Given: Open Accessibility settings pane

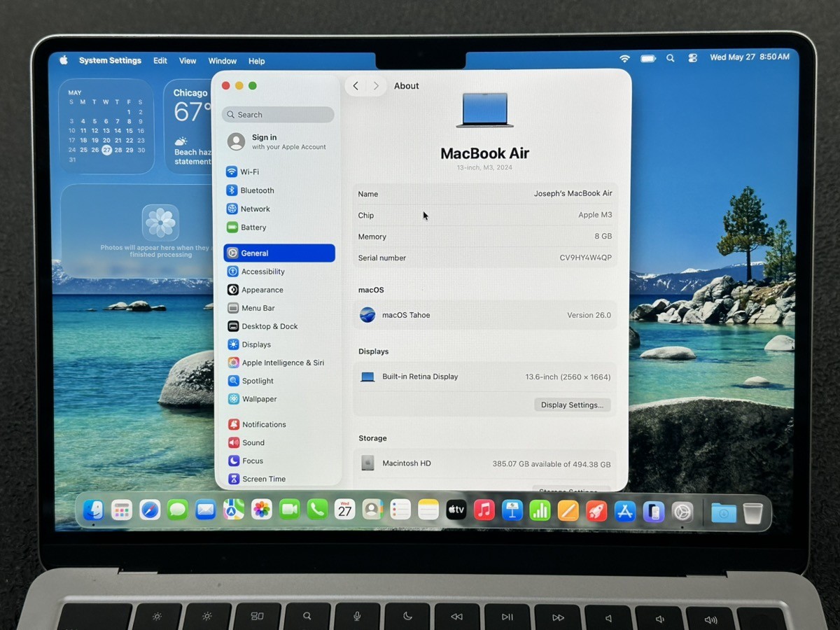Looking at the screenshot, I should coord(279,272).
